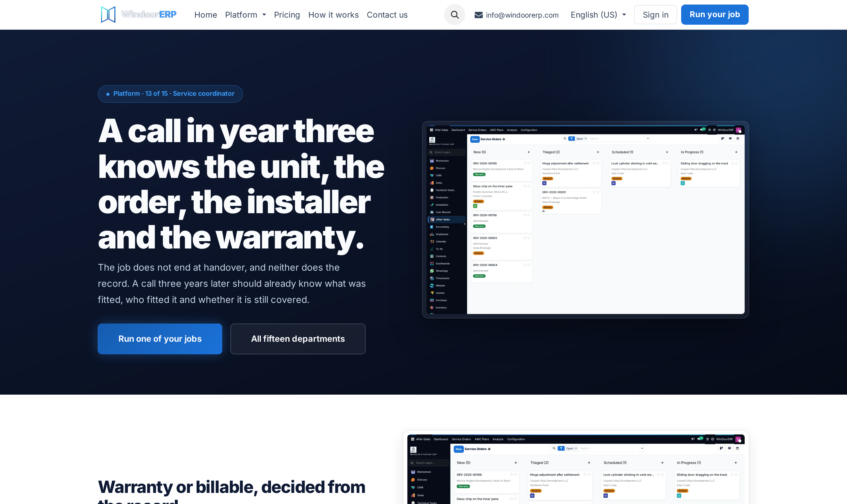Screen dimensions: 847x504
Task: Click Run one of your jobs button
Action: (x=160, y=339)
